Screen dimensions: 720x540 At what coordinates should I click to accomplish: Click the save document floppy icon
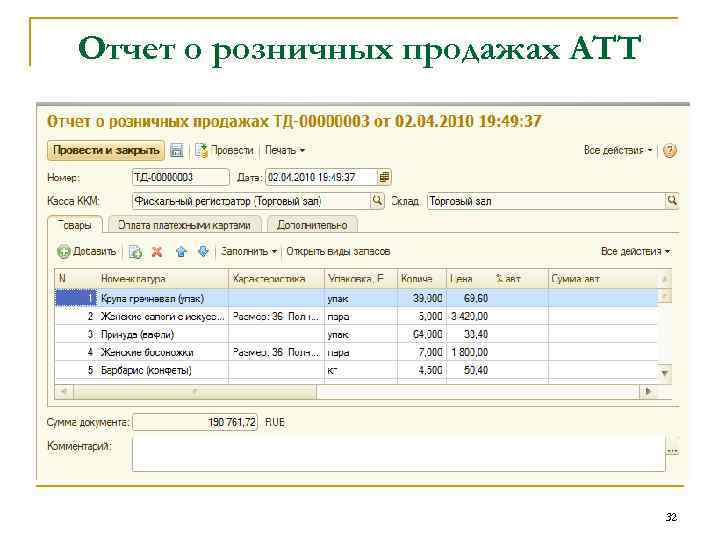tap(177, 150)
